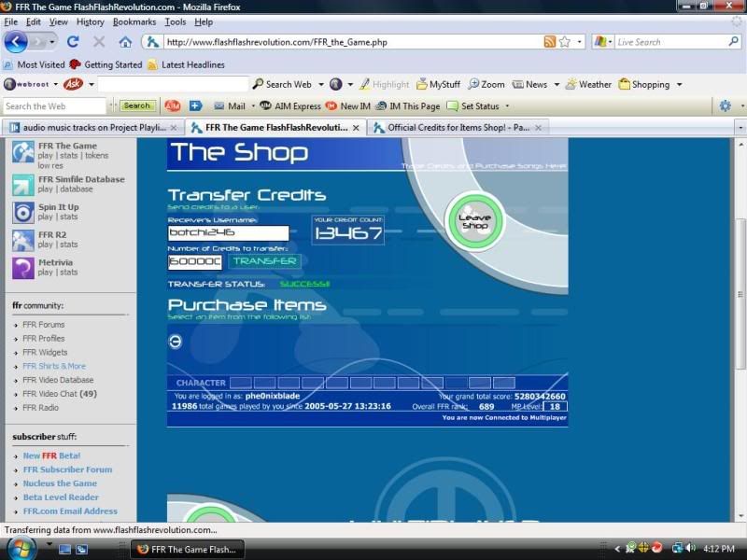Screen dimensions: 747x560
Task: Click the RSS feed icon in address bar
Action: click(549, 42)
